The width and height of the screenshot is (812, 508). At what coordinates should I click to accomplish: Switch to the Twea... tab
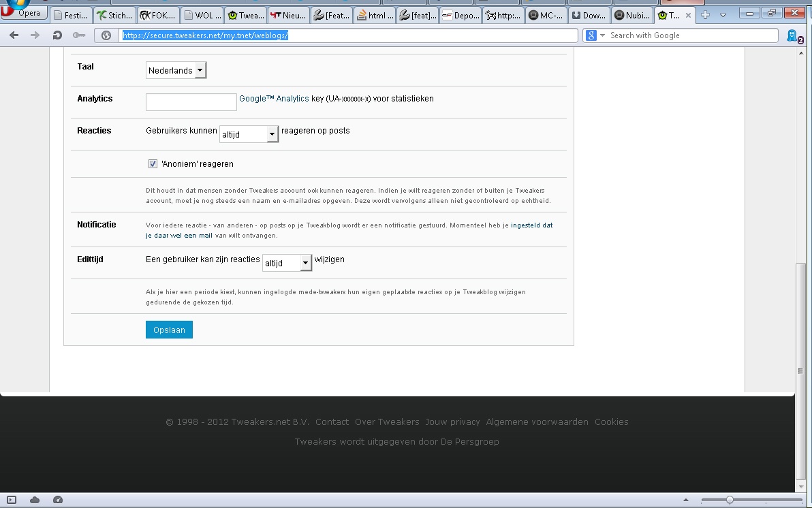coord(245,15)
